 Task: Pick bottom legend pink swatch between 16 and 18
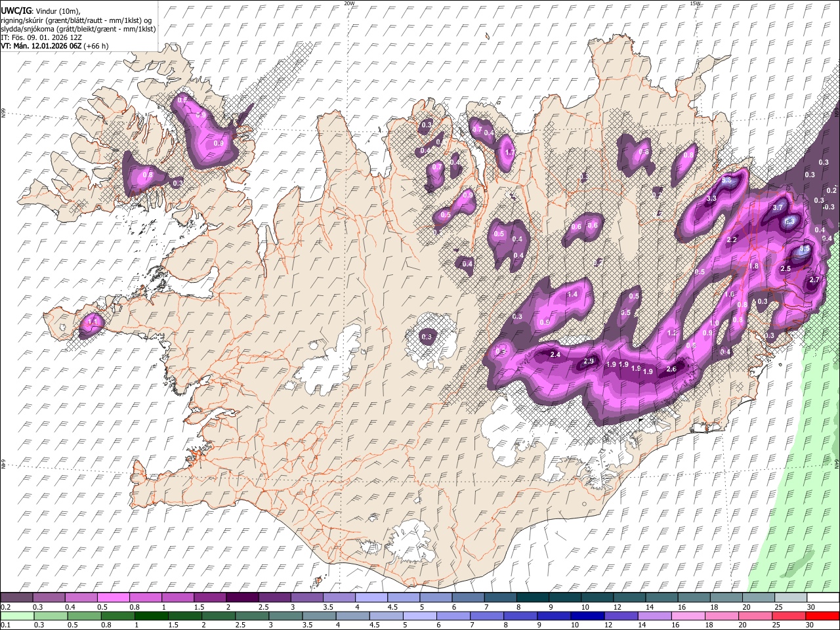point(688,616)
